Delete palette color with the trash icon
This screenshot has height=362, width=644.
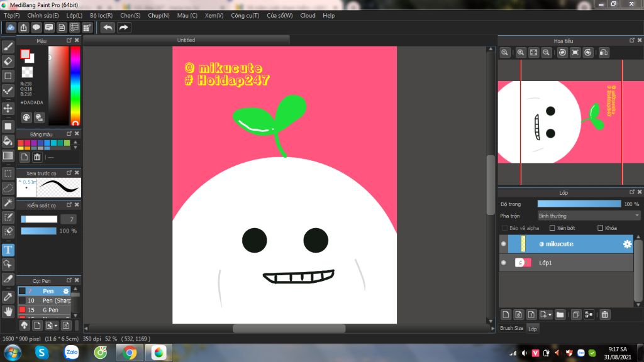(37, 157)
